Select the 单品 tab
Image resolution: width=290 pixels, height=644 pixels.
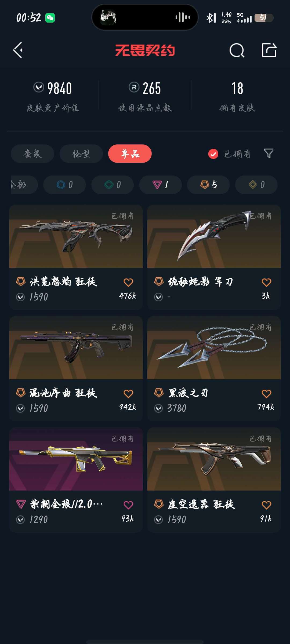[x=130, y=154]
